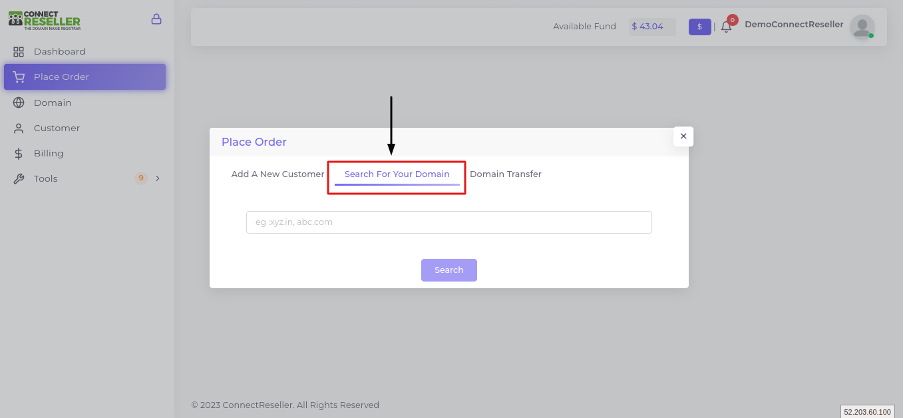Switch to Add A New Customer tab
904x418 pixels.
pyautogui.click(x=278, y=174)
